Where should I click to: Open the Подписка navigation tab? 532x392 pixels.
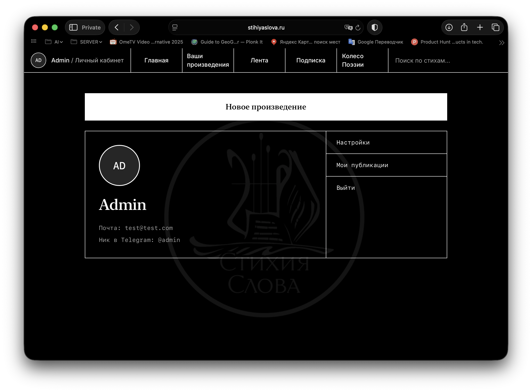(311, 60)
